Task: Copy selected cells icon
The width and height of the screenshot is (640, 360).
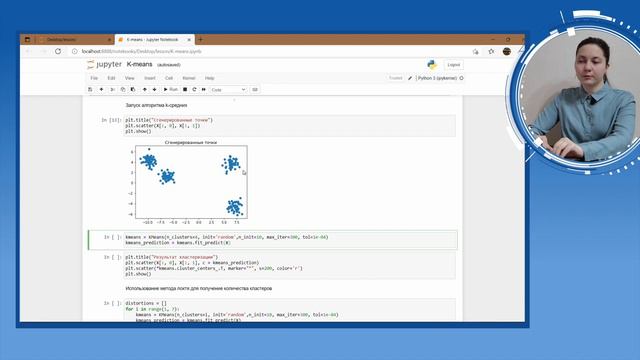Action: (123, 89)
